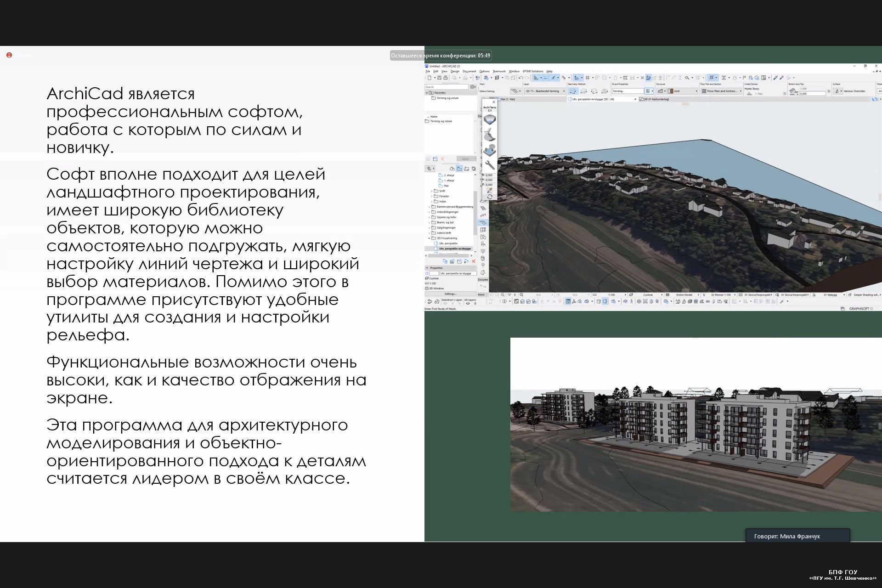882x588 pixels.
Task: Open the Help menu
Action: [x=549, y=71]
